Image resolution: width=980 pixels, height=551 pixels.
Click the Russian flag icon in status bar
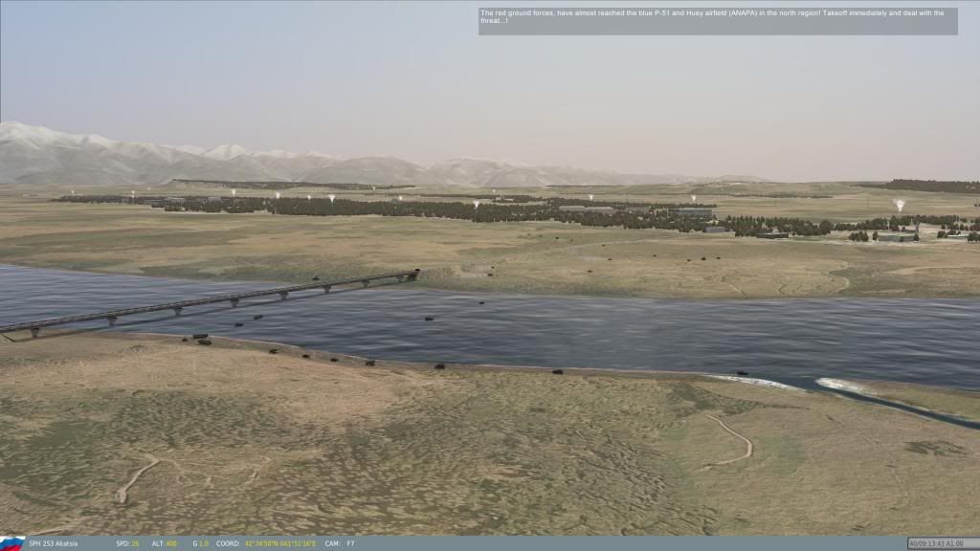point(11,543)
